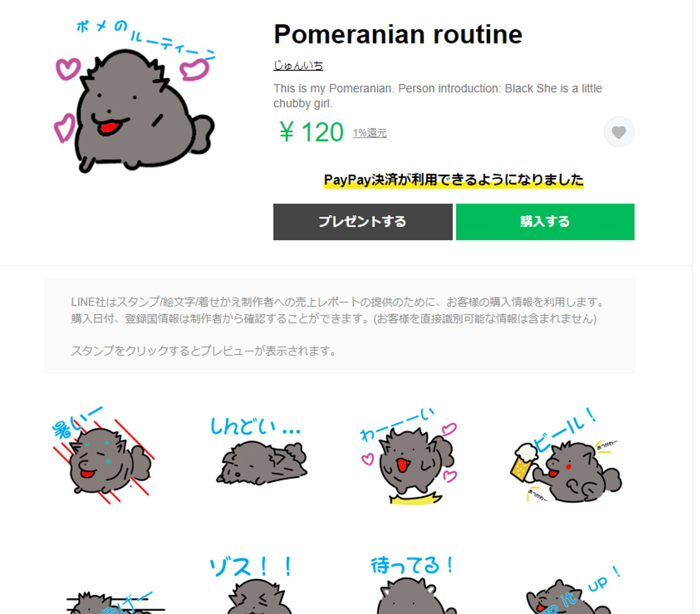Open creator じゅんいち's page link
Image resolution: width=700 pixels, height=614 pixels.
[298, 65]
